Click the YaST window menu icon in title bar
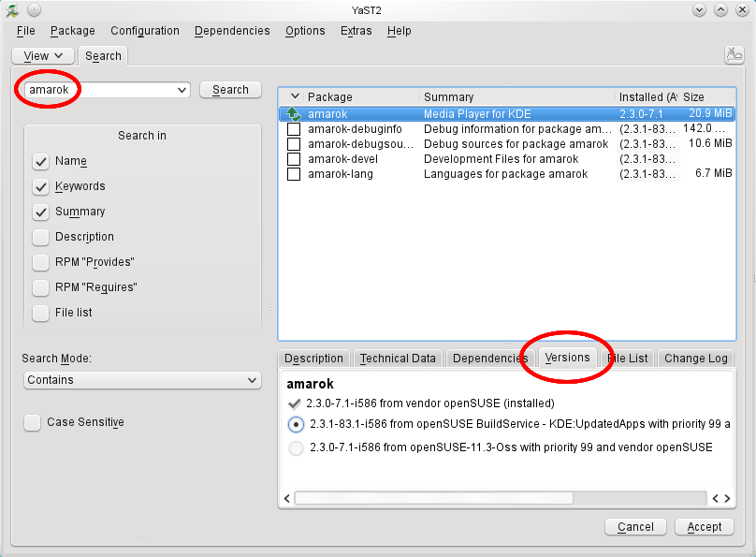 [x=12, y=9]
